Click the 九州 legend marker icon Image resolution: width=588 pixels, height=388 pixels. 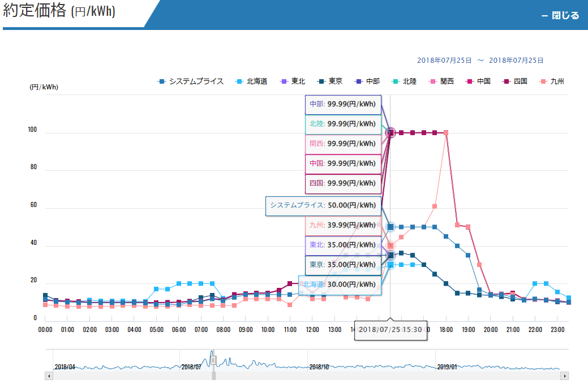(x=543, y=81)
